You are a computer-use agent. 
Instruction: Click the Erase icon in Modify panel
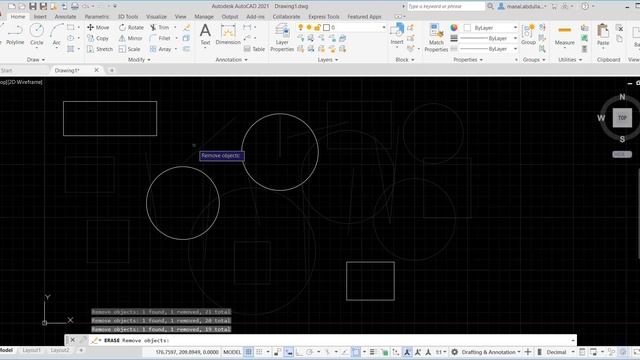pos(187,27)
